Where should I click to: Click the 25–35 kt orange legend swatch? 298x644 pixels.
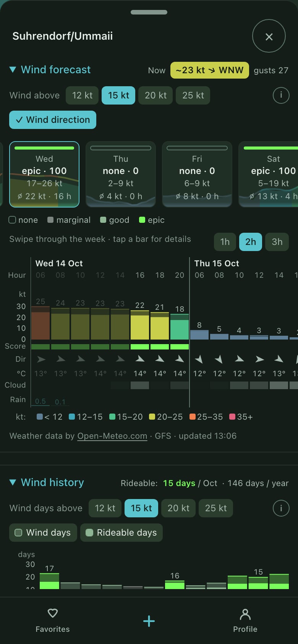click(x=193, y=417)
